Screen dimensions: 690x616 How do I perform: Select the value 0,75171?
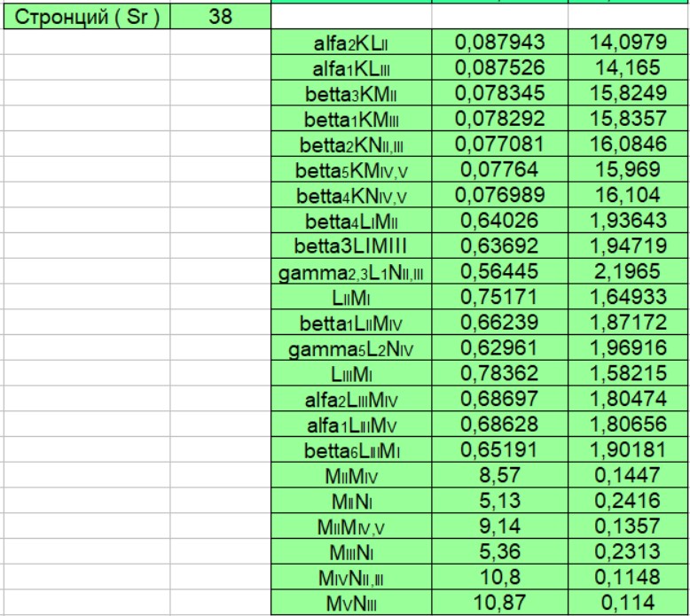tap(499, 297)
